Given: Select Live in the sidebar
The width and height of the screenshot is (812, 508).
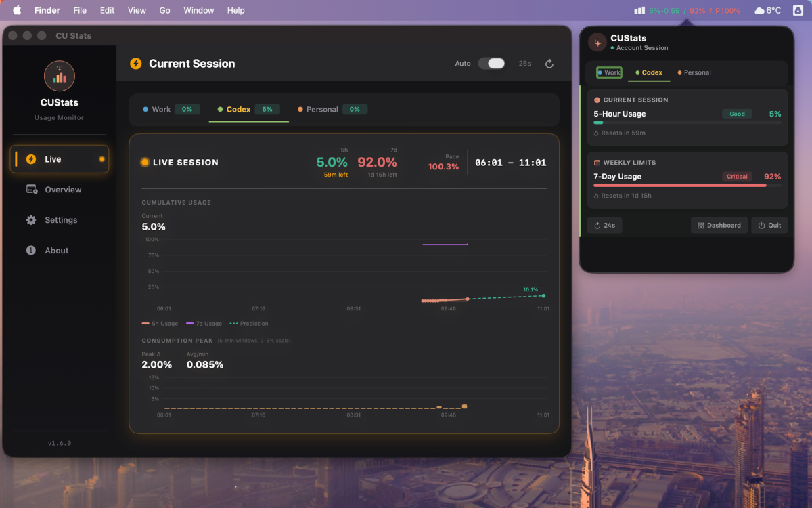Looking at the screenshot, I should tap(59, 159).
